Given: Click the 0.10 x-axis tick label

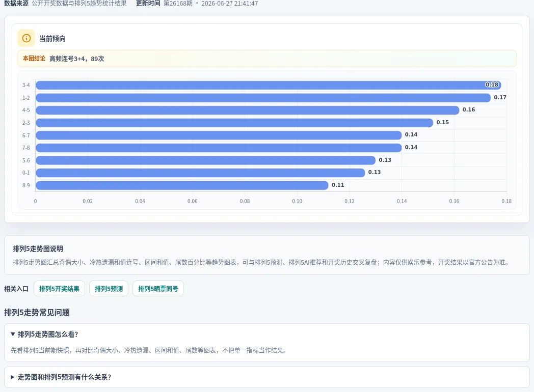Looking at the screenshot, I should [297, 201].
